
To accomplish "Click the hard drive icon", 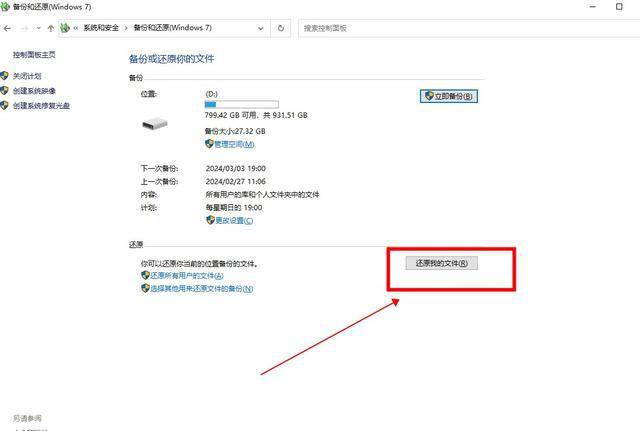I will pos(155,124).
